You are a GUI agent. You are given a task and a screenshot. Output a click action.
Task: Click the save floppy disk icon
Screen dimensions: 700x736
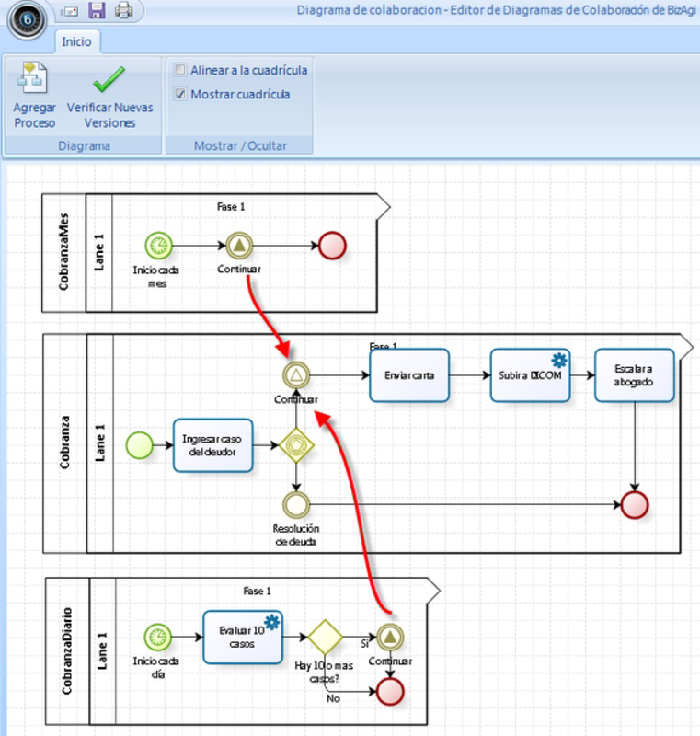(98, 10)
